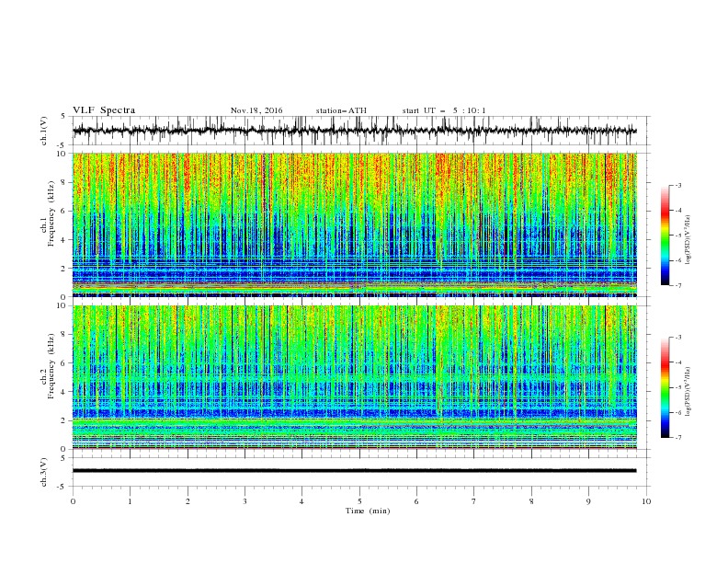Click time axis tick label "7"

click(x=474, y=501)
